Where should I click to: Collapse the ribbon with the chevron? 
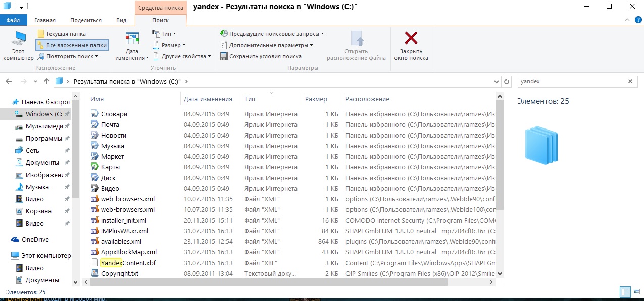click(x=627, y=20)
